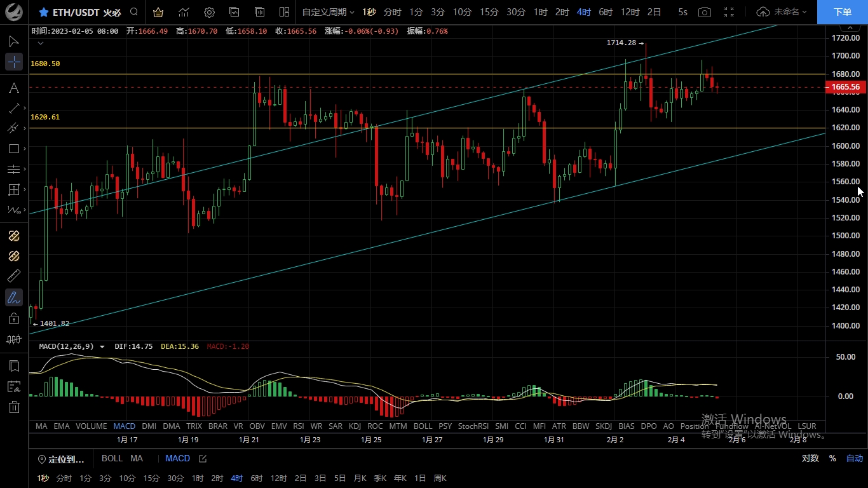868x488 pixels.
Task: Open chart settings gear icon
Action: pos(209,12)
